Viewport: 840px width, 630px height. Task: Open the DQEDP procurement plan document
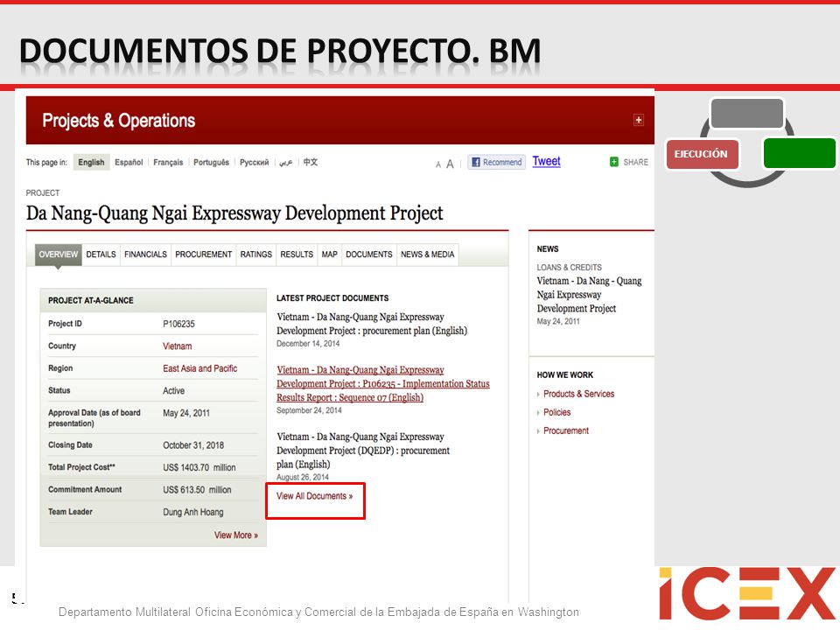point(363,451)
